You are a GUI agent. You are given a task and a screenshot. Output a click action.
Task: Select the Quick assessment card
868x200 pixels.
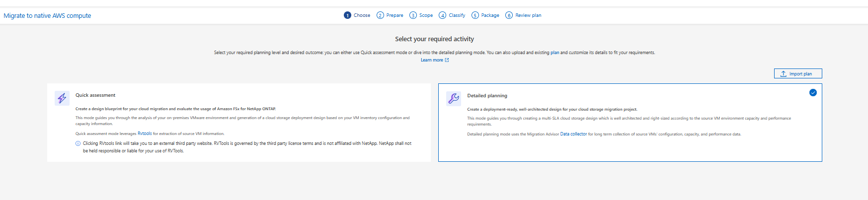pos(239,123)
